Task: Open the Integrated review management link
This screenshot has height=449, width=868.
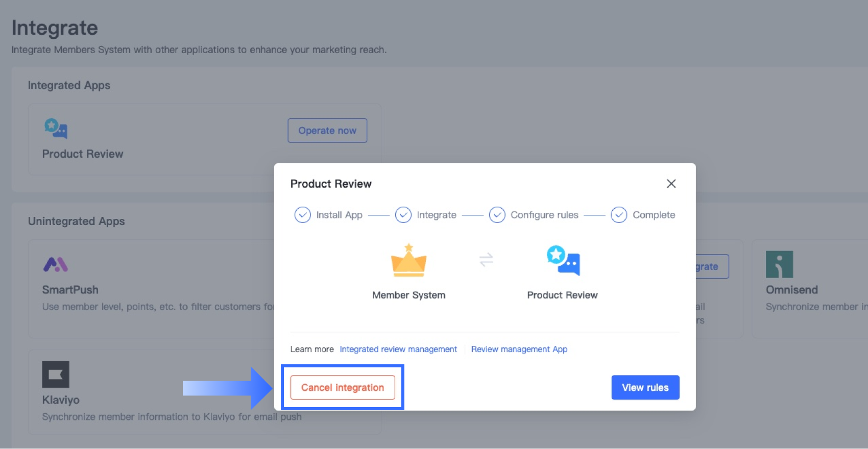Action: (398, 349)
